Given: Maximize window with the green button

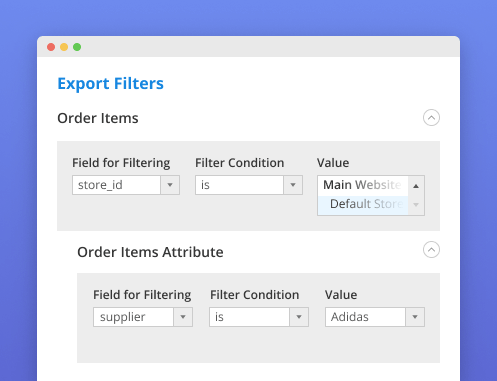Looking at the screenshot, I should 77,47.
